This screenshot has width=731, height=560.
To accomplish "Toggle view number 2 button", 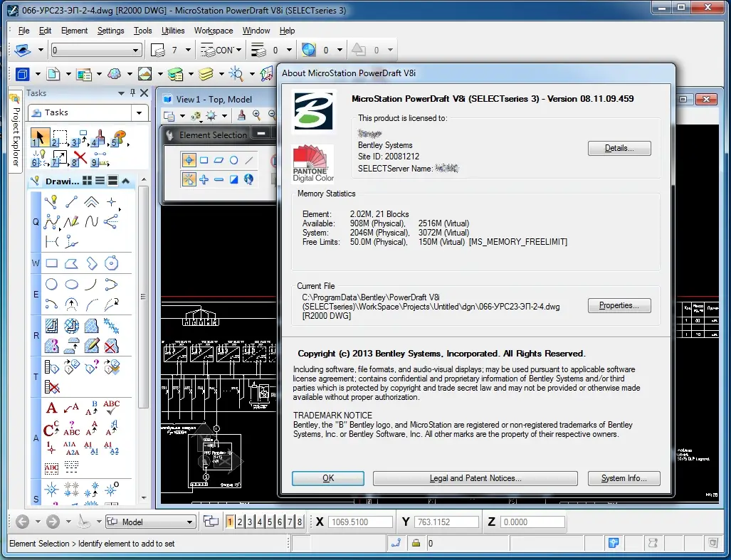I will click(x=240, y=522).
